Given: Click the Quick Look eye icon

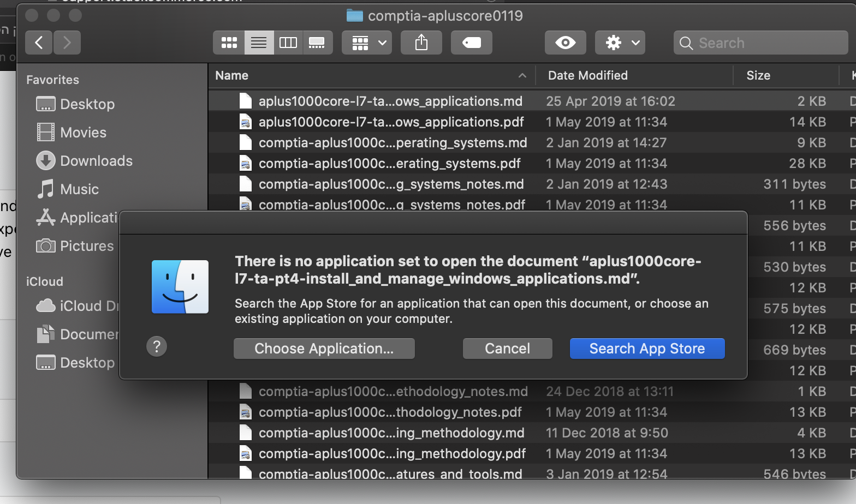Looking at the screenshot, I should pos(566,43).
